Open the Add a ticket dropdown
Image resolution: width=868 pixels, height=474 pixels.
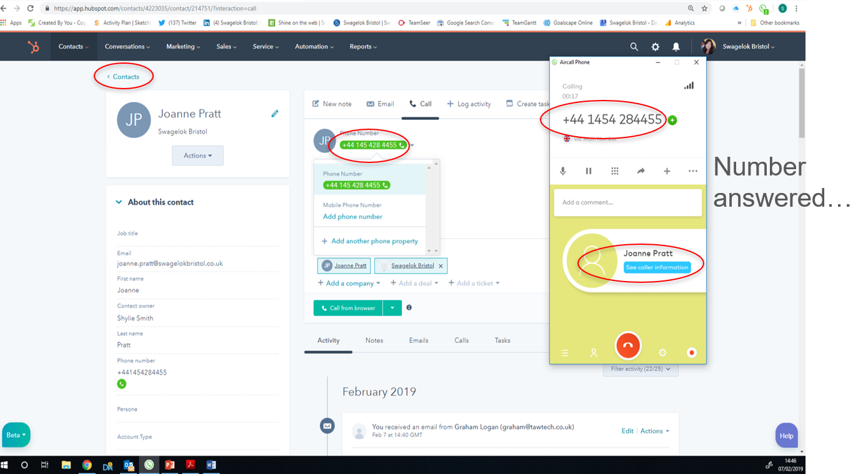[x=474, y=284]
